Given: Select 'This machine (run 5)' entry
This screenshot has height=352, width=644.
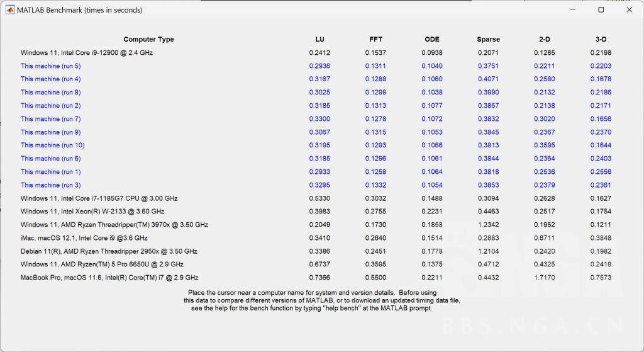Looking at the screenshot, I should click(x=50, y=65).
